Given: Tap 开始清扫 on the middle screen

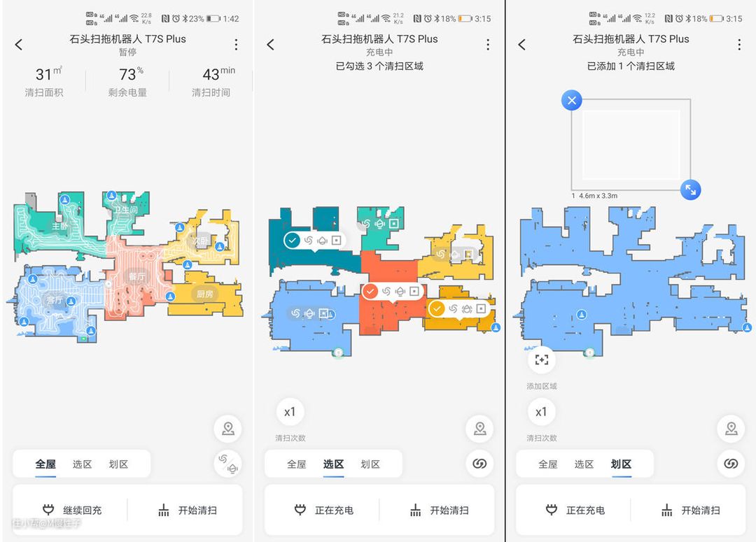Looking at the screenshot, I should coord(439,510).
